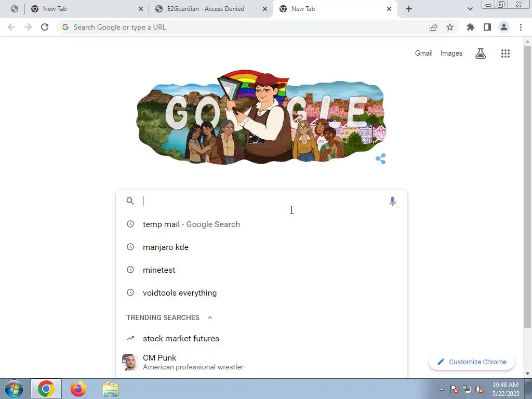Open the side panel icon
This screenshot has width=532, height=399.
487,27
